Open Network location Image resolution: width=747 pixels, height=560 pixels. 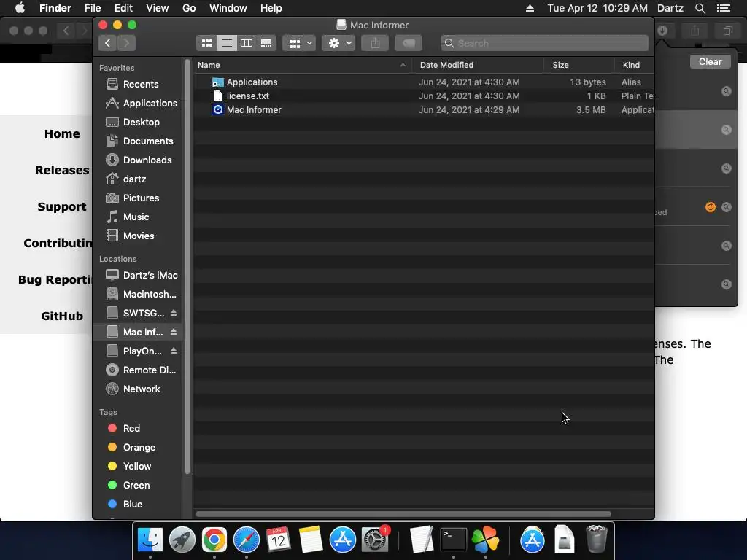138,389
